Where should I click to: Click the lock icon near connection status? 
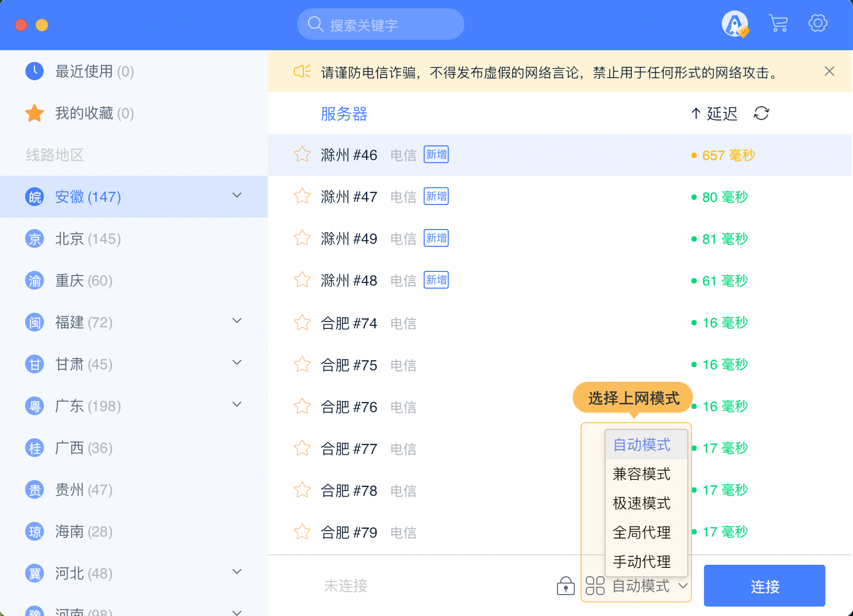[565, 586]
